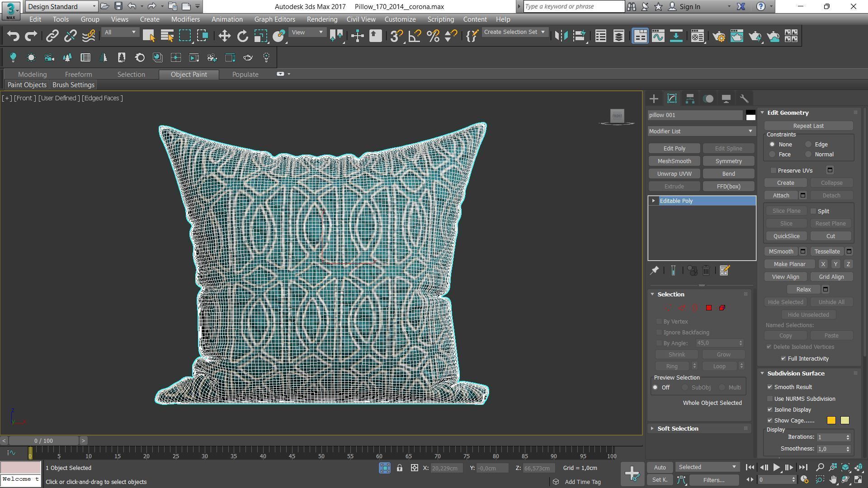
Task: Click the Pin Stack icon
Action: tap(654, 271)
